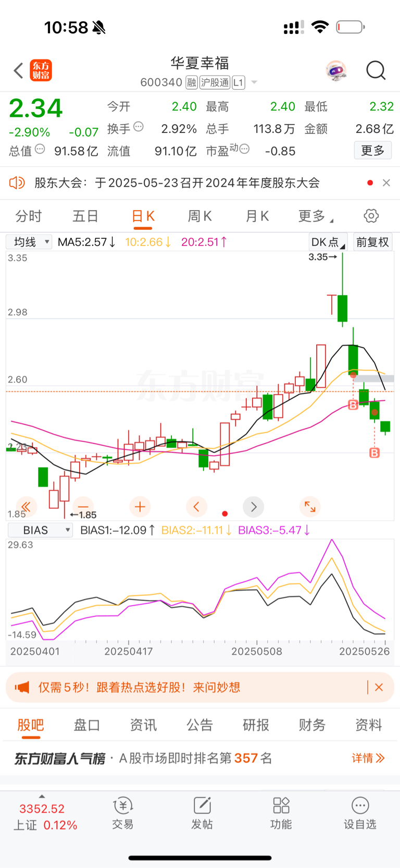Tap the battery status icon

[x=351, y=27]
